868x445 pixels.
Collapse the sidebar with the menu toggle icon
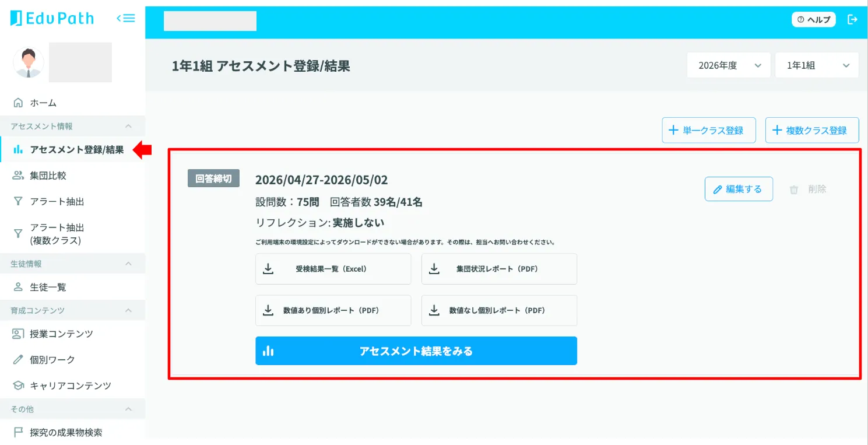126,18
